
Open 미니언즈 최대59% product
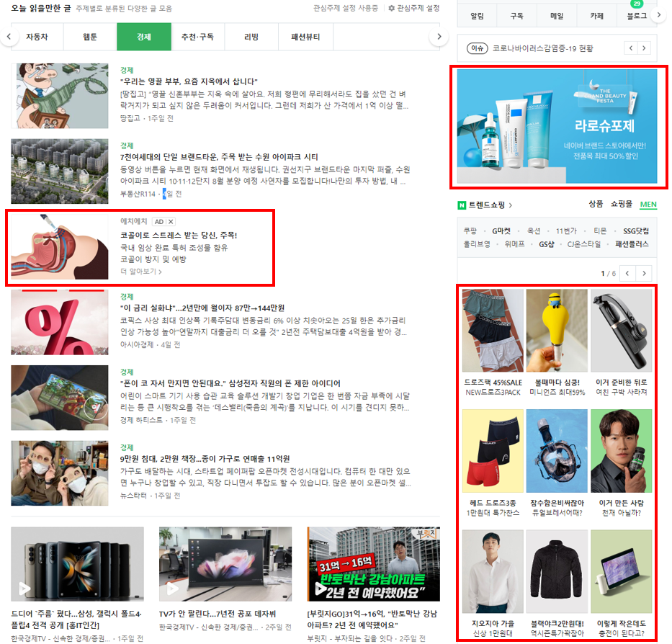coord(557,343)
